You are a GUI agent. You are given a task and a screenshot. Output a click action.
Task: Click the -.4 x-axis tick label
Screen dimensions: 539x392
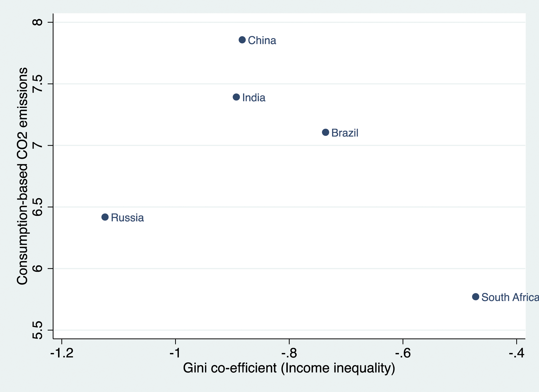tap(517, 353)
